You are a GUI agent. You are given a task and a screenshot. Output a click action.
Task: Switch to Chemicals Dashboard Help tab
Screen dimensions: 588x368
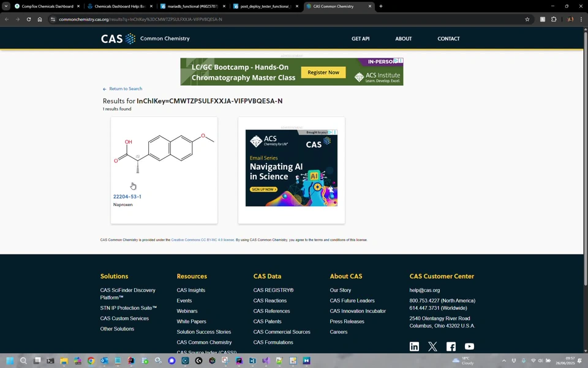(119, 6)
